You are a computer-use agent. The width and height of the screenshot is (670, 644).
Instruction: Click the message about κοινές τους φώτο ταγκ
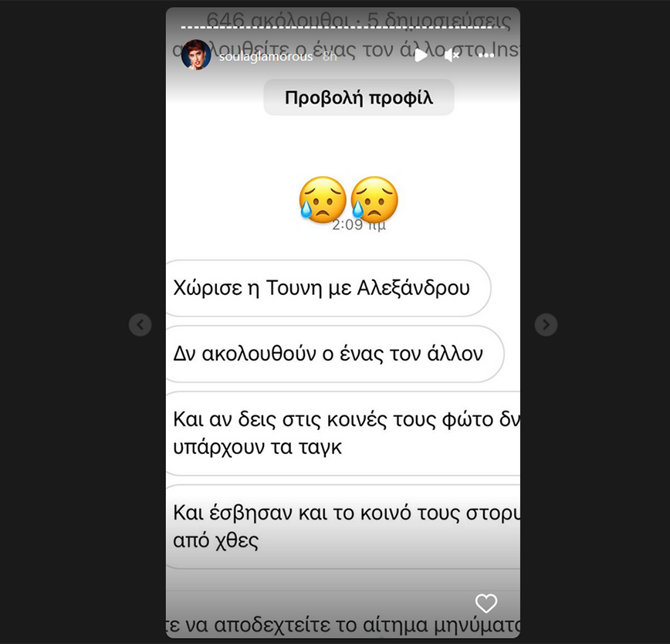click(x=343, y=433)
